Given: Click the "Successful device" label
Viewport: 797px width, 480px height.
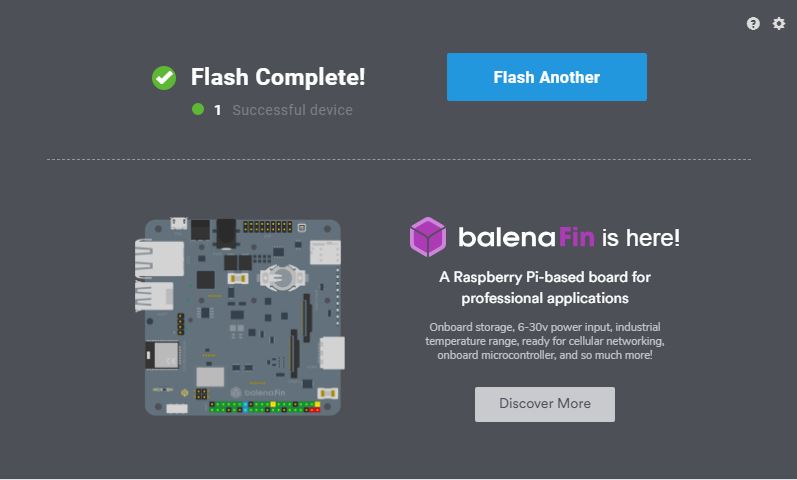Looking at the screenshot, I should tap(292, 110).
